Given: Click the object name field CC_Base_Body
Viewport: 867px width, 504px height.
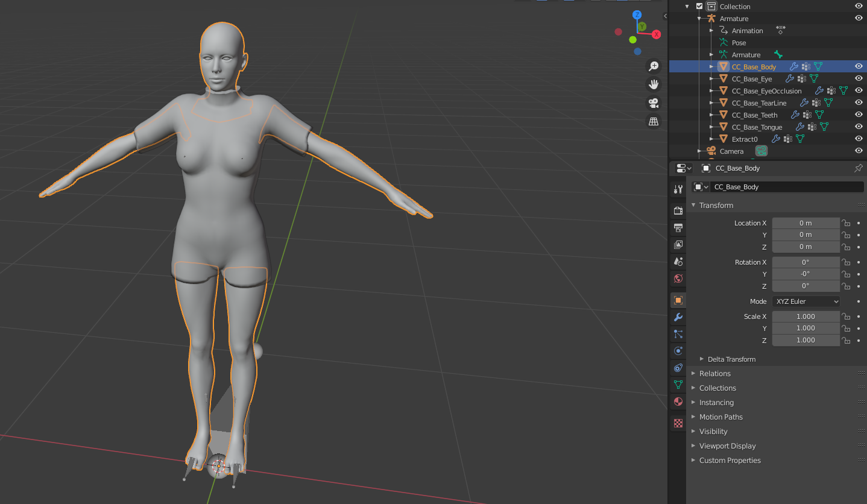Looking at the screenshot, I should 787,187.
